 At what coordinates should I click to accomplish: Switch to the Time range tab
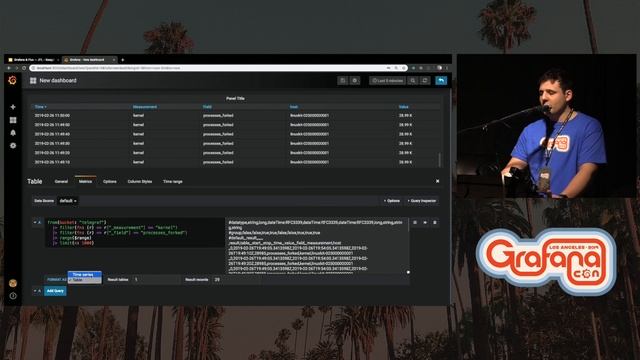[173, 181]
